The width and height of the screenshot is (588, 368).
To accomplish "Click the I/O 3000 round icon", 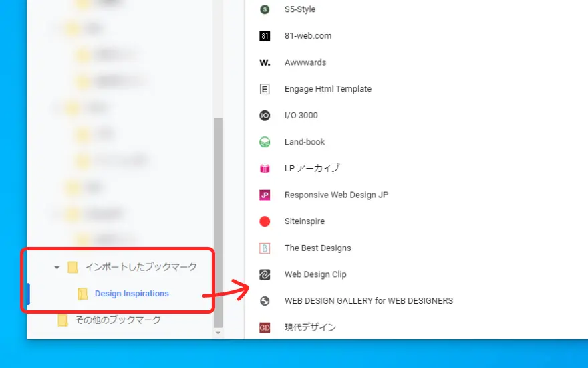I will (x=265, y=116).
